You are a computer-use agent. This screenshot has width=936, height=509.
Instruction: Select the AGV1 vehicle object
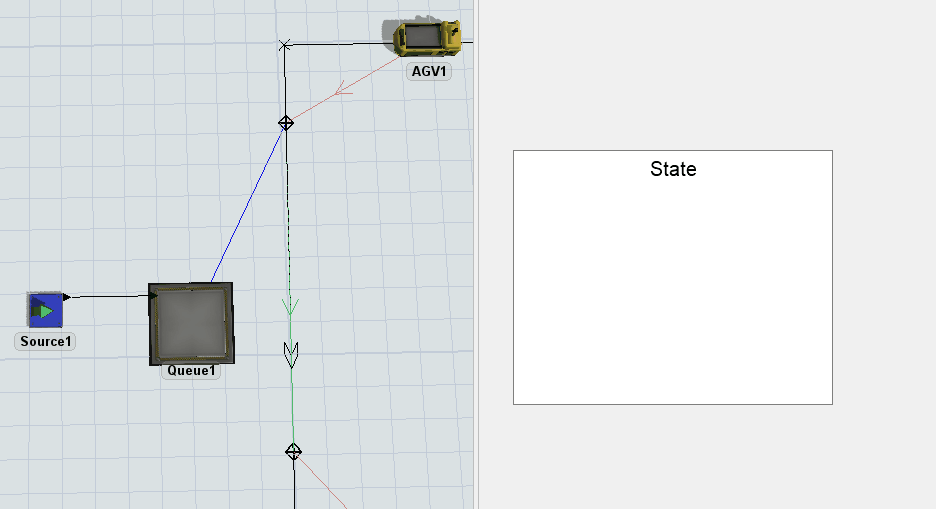[427, 37]
